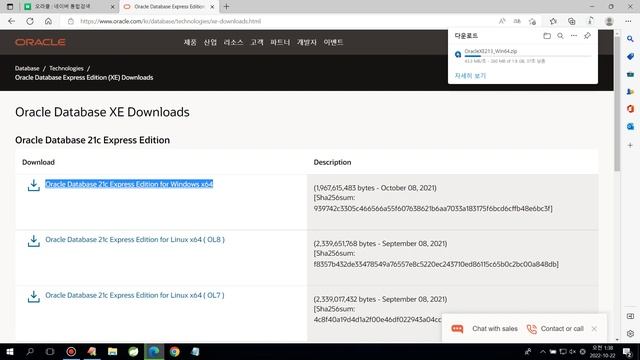Open the Edge sidebar search icon
640x360 pixels.
(x=630, y=39)
